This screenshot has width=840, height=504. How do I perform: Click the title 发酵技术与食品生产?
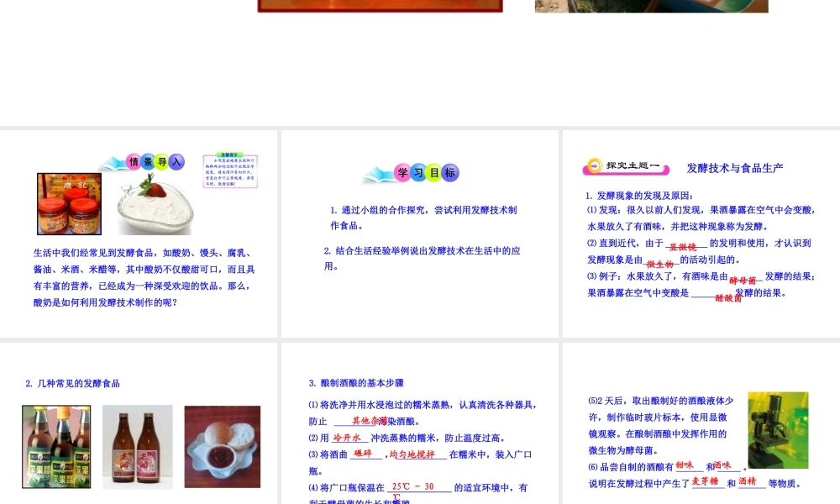click(x=735, y=168)
